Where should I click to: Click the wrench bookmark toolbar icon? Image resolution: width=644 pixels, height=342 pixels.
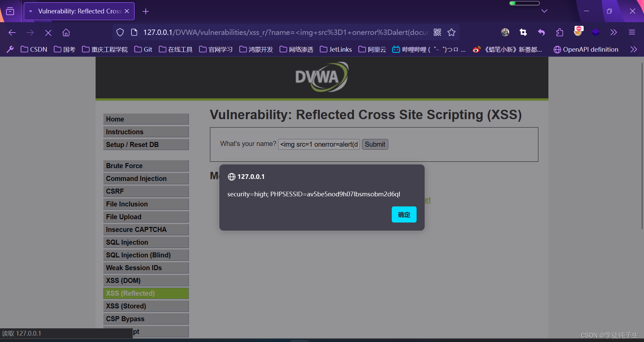[10, 49]
